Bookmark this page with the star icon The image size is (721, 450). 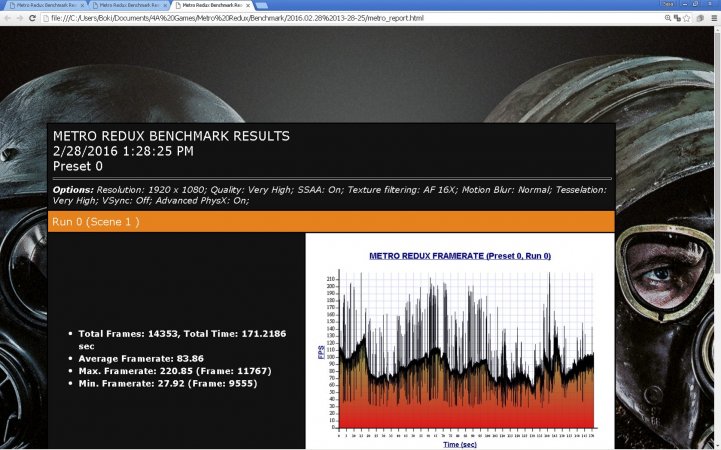click(687, 18)
